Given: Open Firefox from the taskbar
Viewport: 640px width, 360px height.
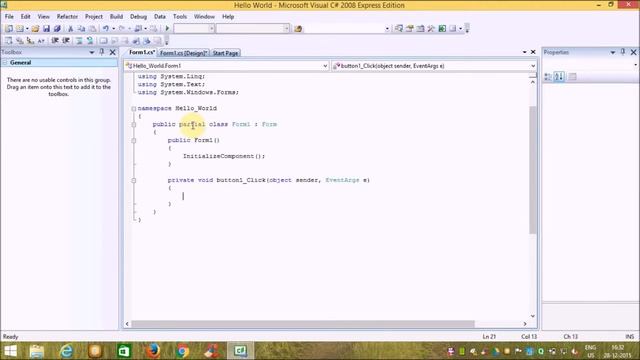Looking at the screenshot, I should point(153,351).
